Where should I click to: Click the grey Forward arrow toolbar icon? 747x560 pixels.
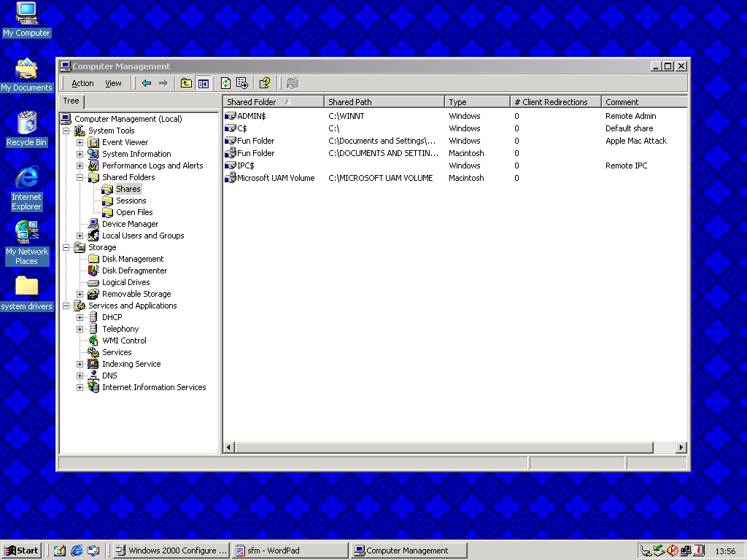163,83
